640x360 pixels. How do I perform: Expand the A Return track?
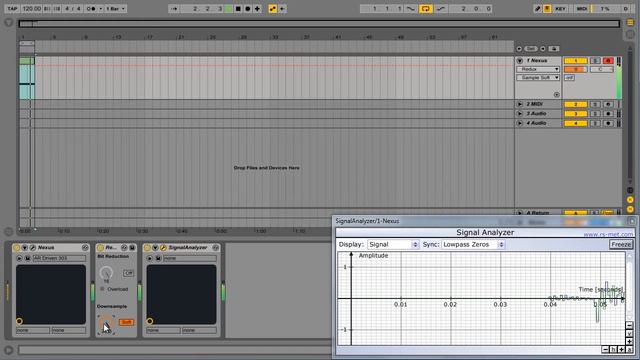click(x=520, y=213)
